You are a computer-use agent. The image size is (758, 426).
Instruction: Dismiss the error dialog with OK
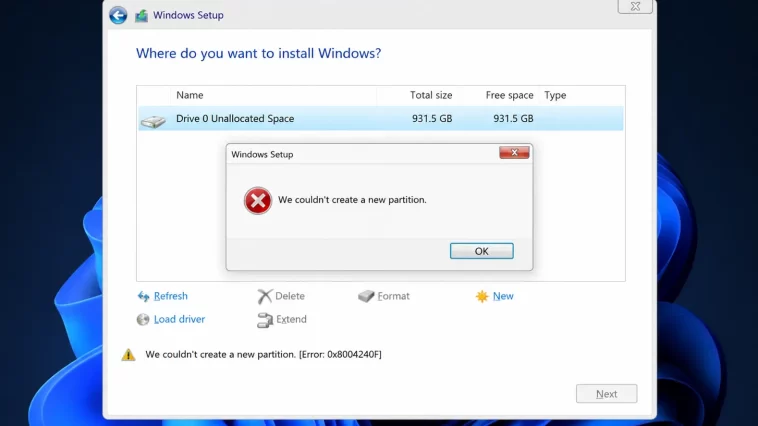481,251
